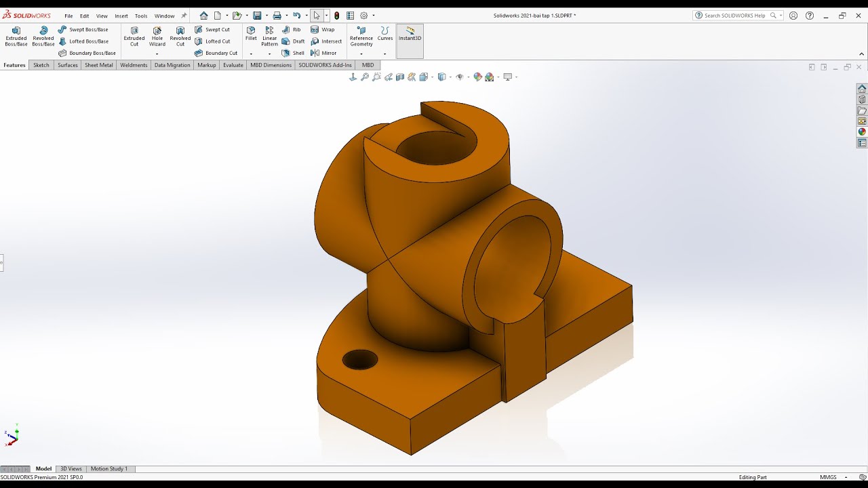Choose Swept Boss/Base feature

(83, 30)
